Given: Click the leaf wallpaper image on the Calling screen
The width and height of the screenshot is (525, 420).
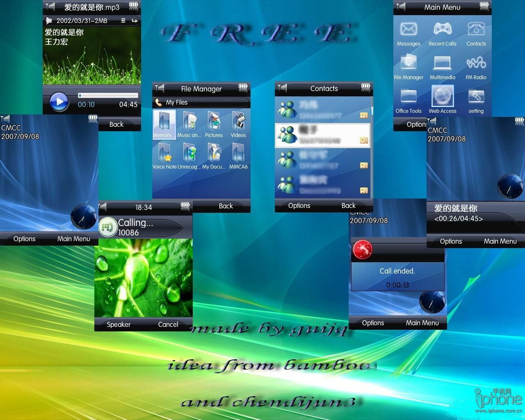Looking at the screenshot, I should click(144, 278).
